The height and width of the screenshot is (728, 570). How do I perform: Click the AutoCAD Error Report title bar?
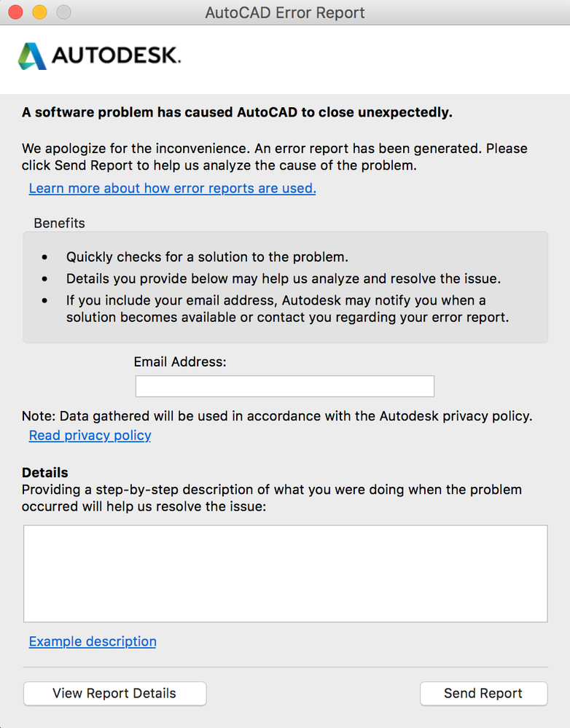point(285,12)
